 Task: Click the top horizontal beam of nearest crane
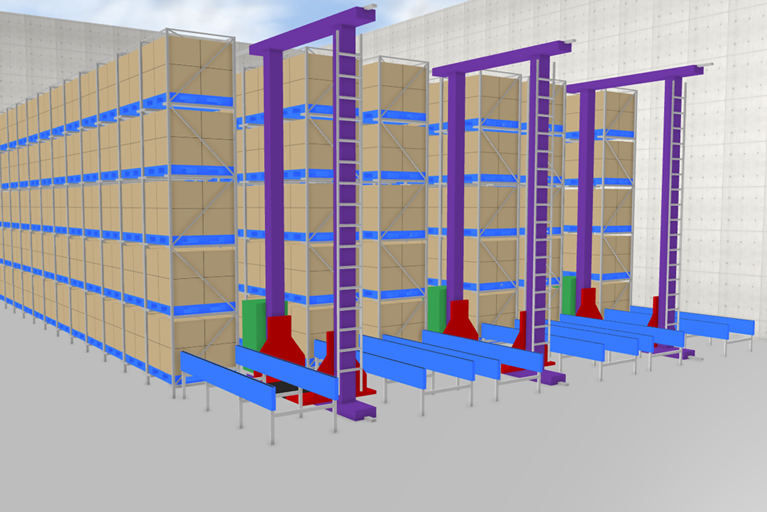(312, 31)
